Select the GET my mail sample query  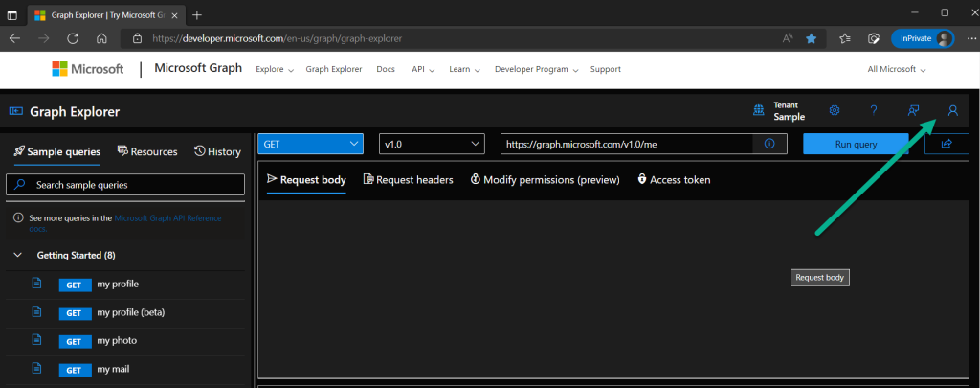click(x=124, y=369)
